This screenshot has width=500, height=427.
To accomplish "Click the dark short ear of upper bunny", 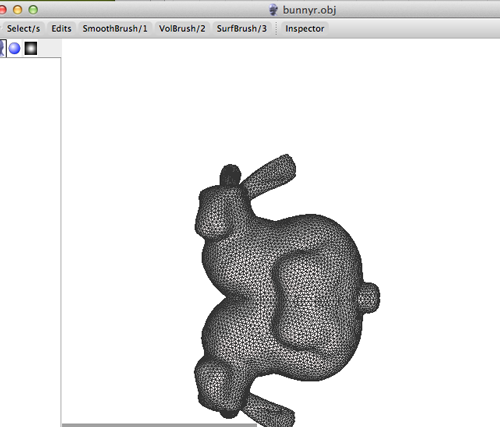I will click(230, 175).
